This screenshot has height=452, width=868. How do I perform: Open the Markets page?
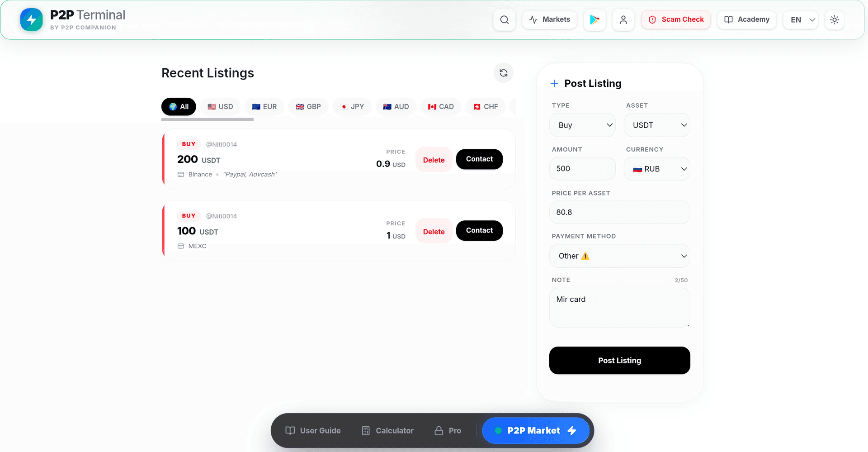(x=550, y=20)
